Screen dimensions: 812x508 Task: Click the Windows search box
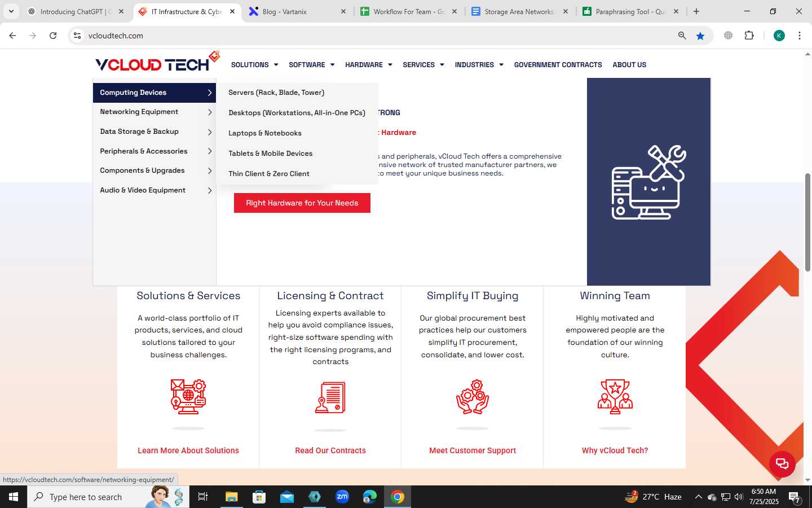point(108,497)
